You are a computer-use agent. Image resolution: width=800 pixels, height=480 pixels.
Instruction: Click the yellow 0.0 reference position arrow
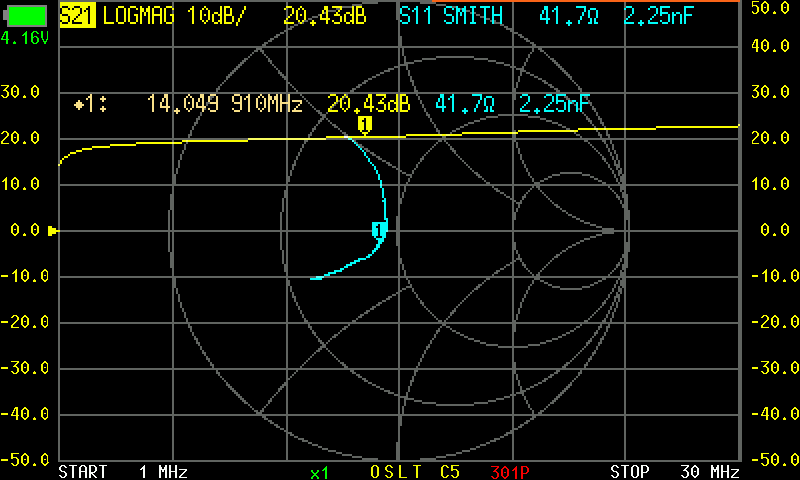pyautogui.click(x=53, y=231)
